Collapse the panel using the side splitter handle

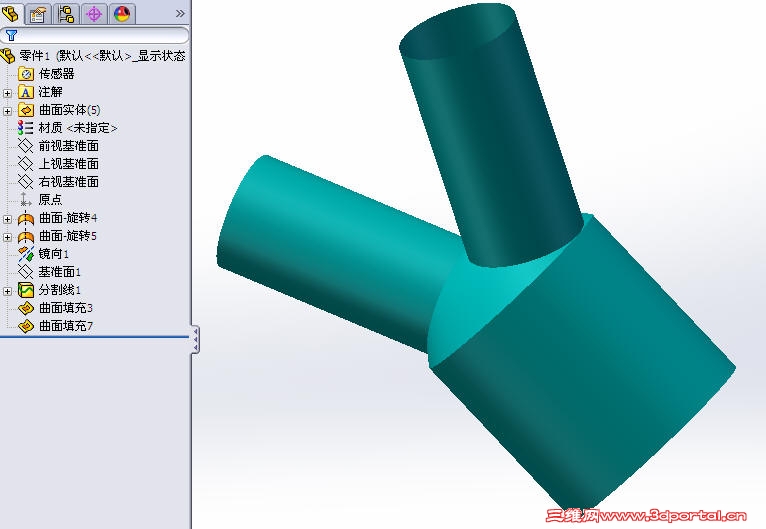[195, 339]
